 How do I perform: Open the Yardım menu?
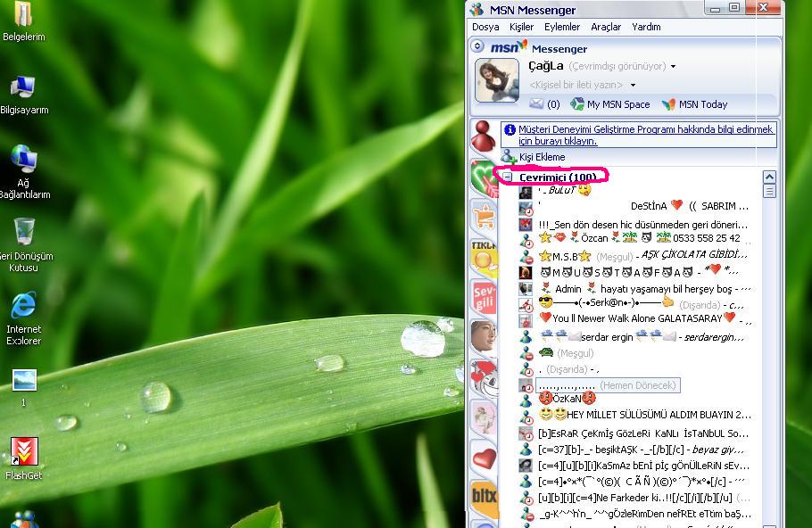point(646,27)
